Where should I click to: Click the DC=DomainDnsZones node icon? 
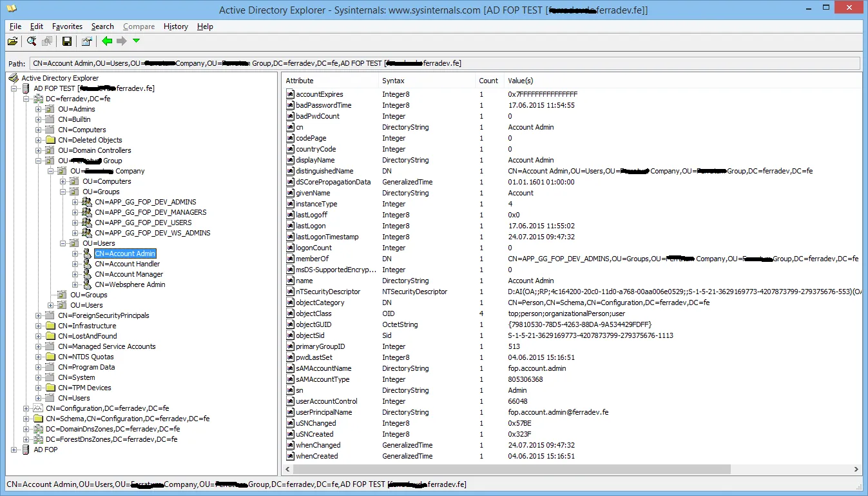38,429
